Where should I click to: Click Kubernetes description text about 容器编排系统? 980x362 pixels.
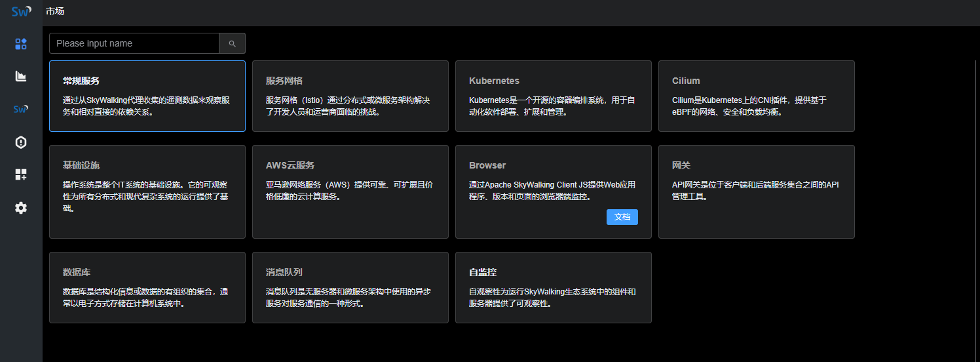tap(552, 106)
